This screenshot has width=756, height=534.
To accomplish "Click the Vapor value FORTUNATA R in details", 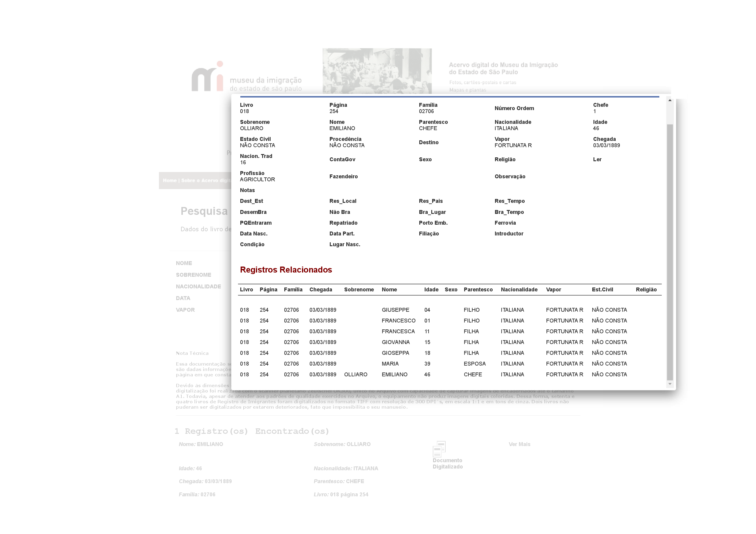I will (x=513, y=145).
